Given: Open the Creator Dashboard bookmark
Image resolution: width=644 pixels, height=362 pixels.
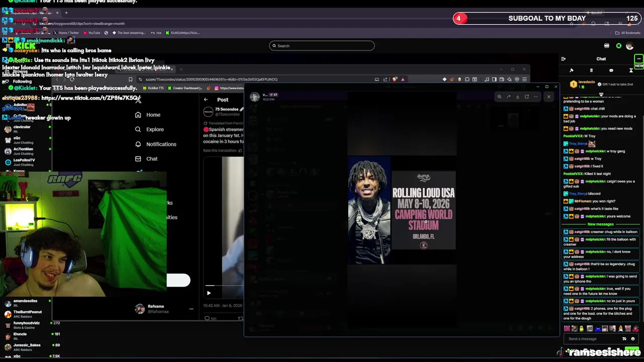Looking at the screenshot, I should (185, 88).
